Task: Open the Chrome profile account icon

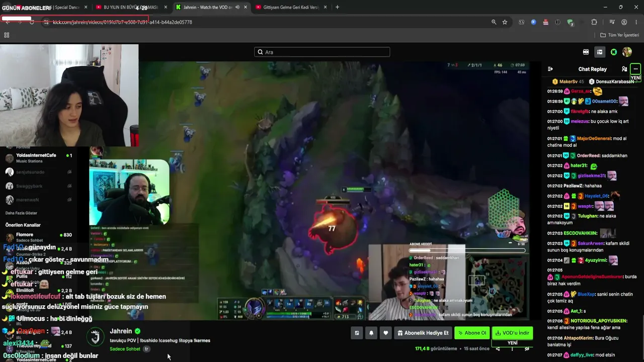Action: point(624,22)
